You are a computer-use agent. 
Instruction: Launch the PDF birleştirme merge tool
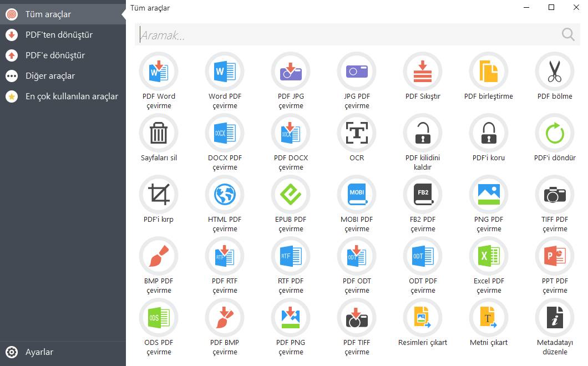[x=489, y=72]
